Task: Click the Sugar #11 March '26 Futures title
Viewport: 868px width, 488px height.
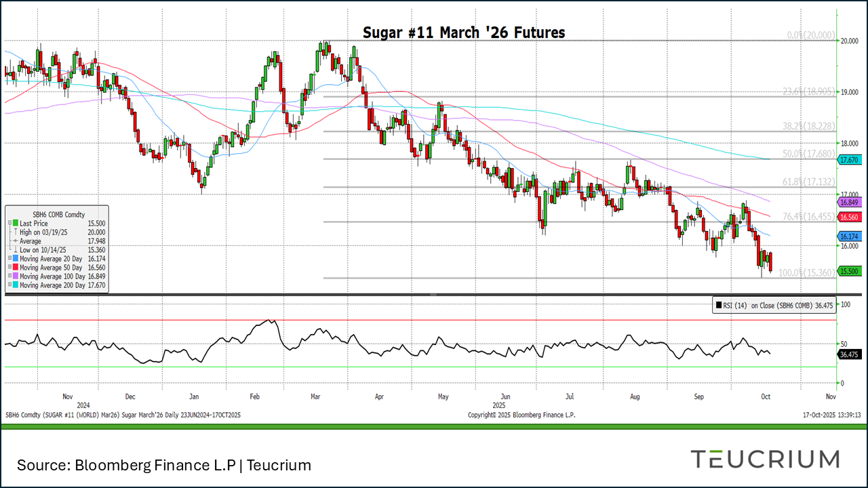Action: click(463, 33)
